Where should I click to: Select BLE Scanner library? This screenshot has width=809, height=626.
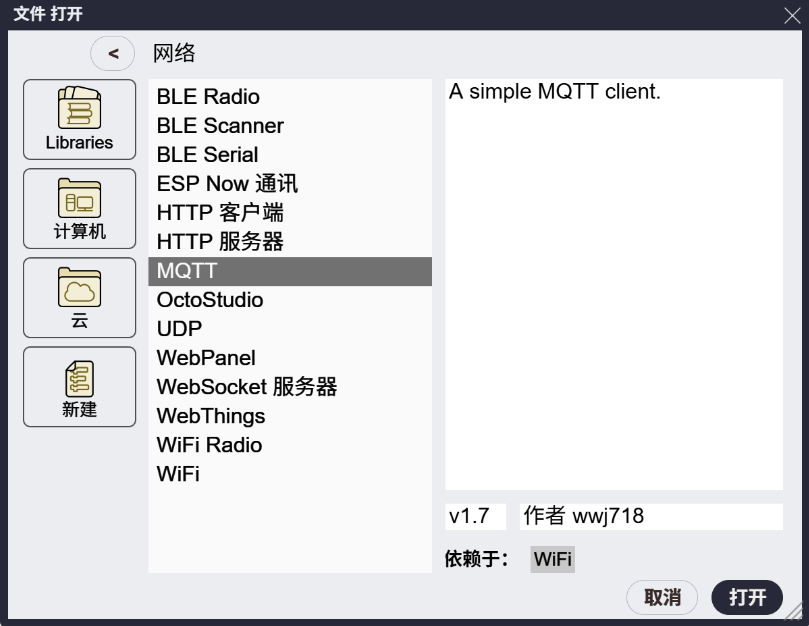290,126
